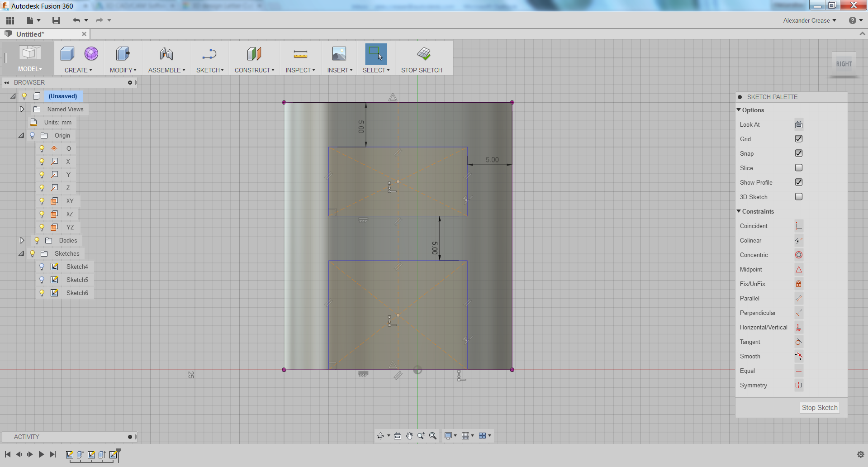Select the Coincident constraint

coord(798,226)
